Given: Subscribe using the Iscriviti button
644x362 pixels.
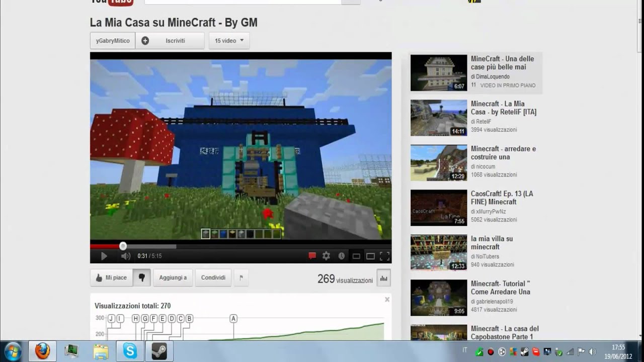Looking at the screenshot, I should point(170,41).
